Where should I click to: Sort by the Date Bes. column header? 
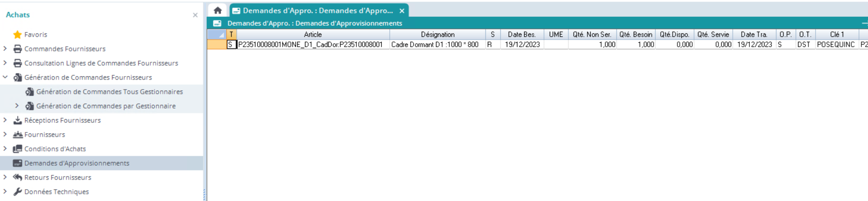coord(521,34)
